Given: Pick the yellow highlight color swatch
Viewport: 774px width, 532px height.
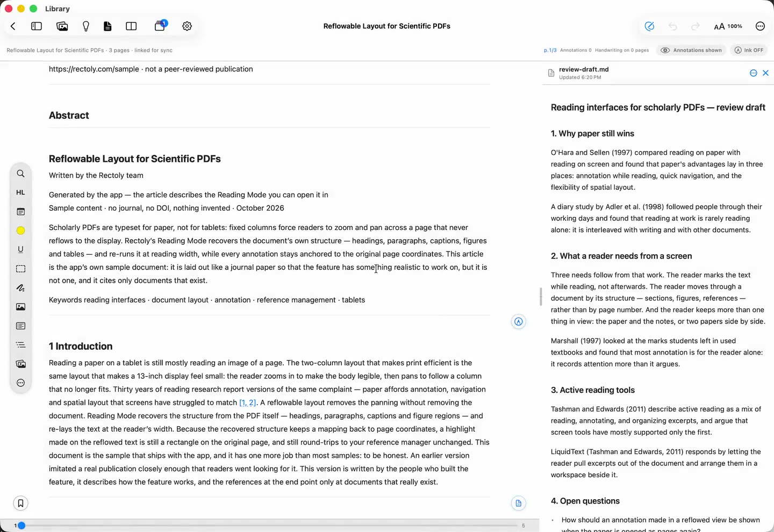Looking at the screenshot, I should coord(20,231).
